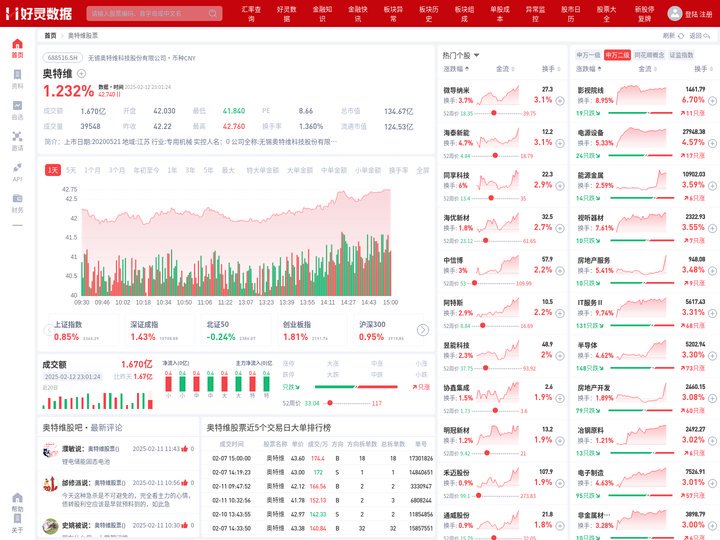The height and width of the screenshot is (540, 720).
Task: Select the 最大 chart range
Action: pyautogui.click(x=228, y=170)
